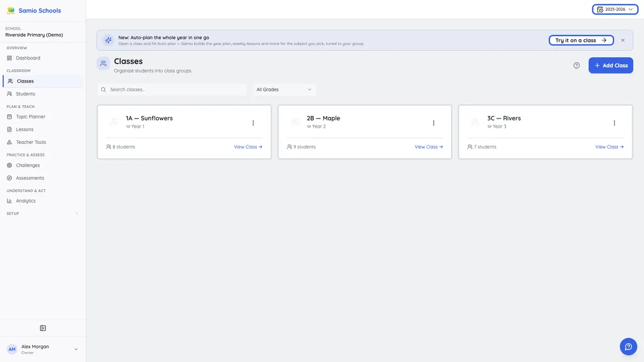The image size is (644, 362).
Task: Click the AM user avatar
Action: click(12, 349)
